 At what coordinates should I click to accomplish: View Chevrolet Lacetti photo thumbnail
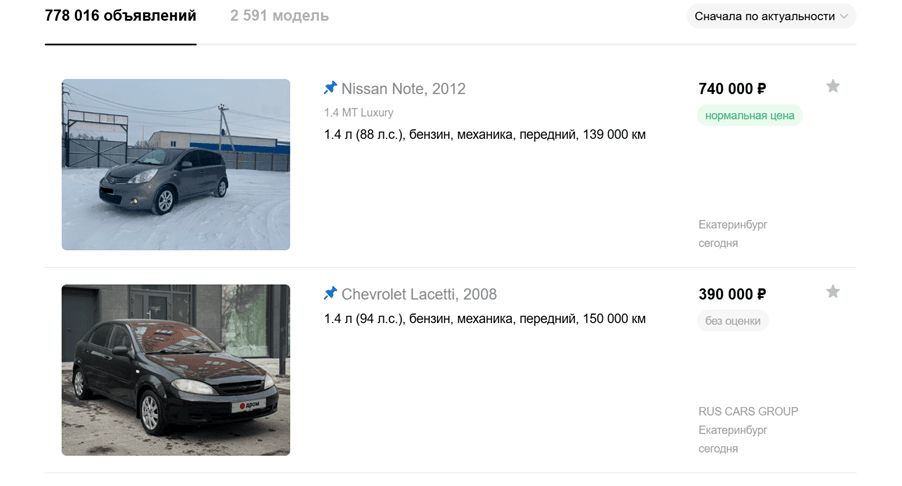(x=176, y=370)
